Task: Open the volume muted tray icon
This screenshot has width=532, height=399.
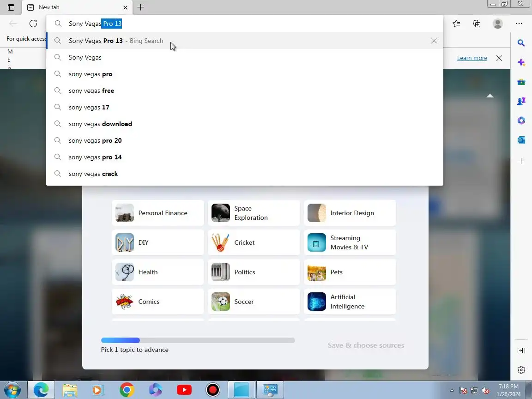Action: click(x=485, y=391)
